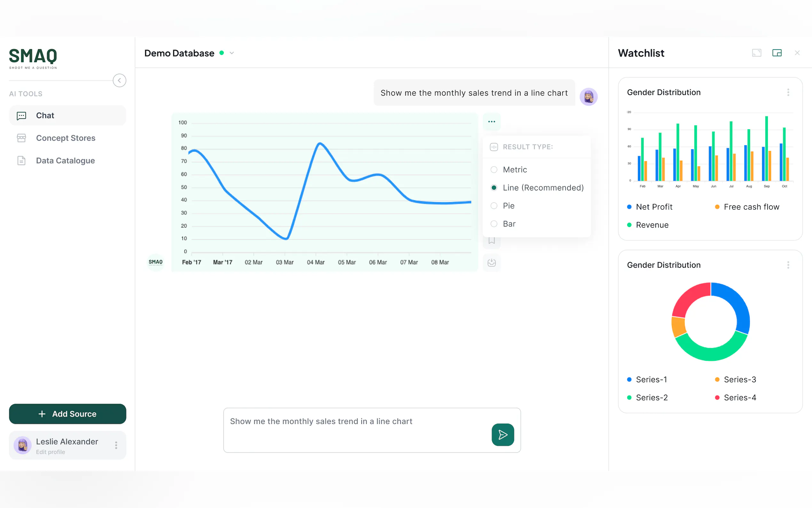Click the download icon beside the chart
812x508 pixels.
coord(491,262)
